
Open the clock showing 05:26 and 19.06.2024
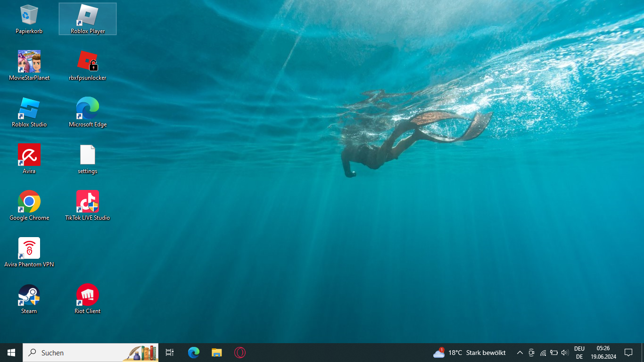coord(603,353)
